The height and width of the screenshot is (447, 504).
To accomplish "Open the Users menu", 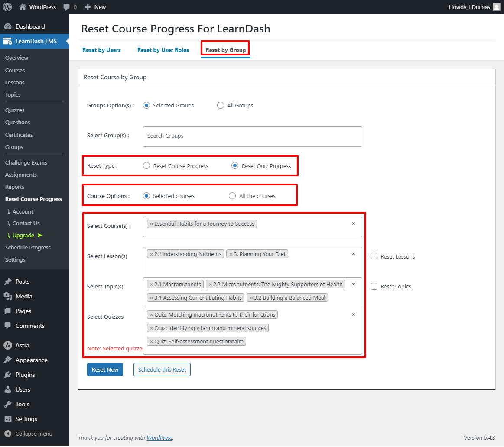I will coord(34,390).
